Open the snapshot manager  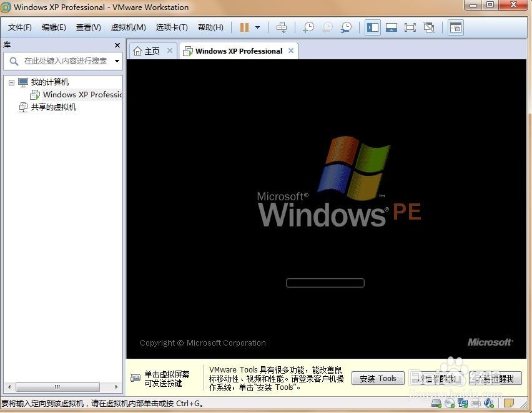click(346, 27)
